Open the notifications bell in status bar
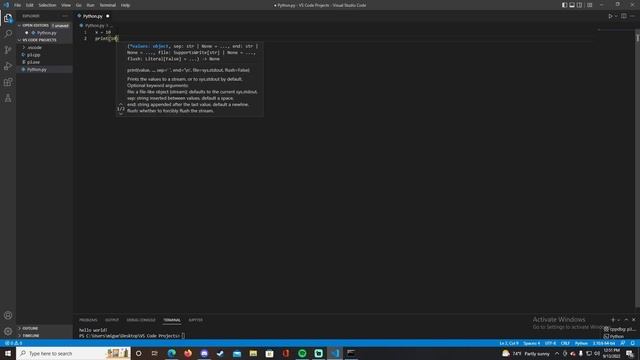The width and height of the screenshot is (640, 360). [x=633, y=343]
